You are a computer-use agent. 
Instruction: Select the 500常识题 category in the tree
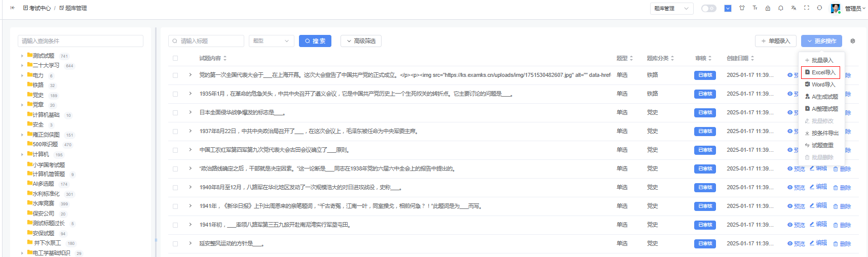coord(45,144)
